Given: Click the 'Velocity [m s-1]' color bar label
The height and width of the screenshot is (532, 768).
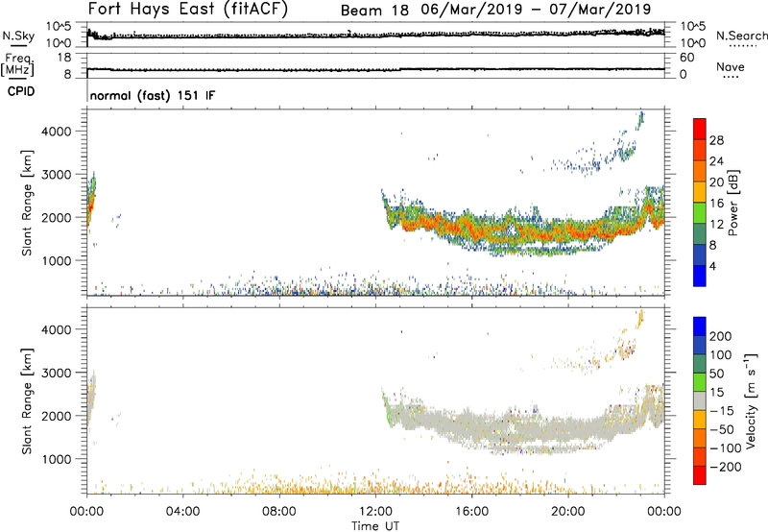Looking at the screenshot, I should click(x=751, y=400).
